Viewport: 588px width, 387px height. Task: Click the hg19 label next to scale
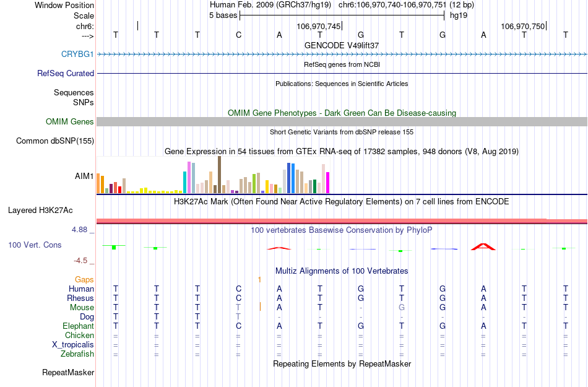click(458, 15)
